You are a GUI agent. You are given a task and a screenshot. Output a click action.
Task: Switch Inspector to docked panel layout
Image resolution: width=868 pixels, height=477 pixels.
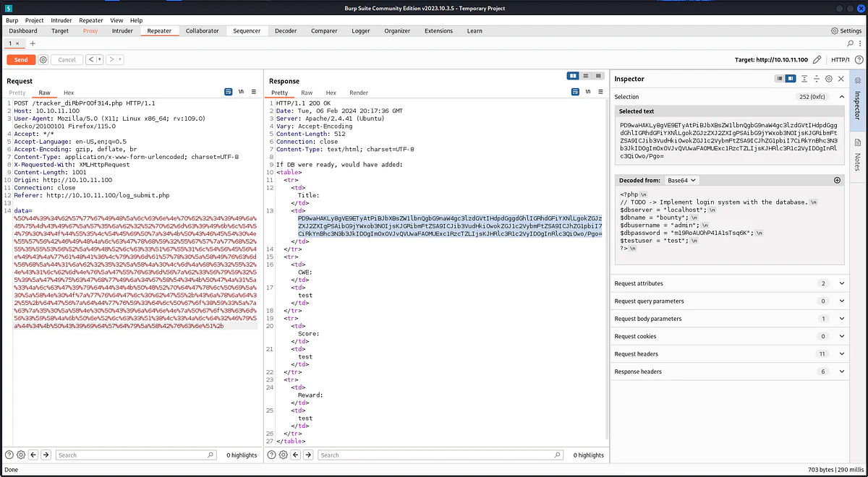[791, 79]
